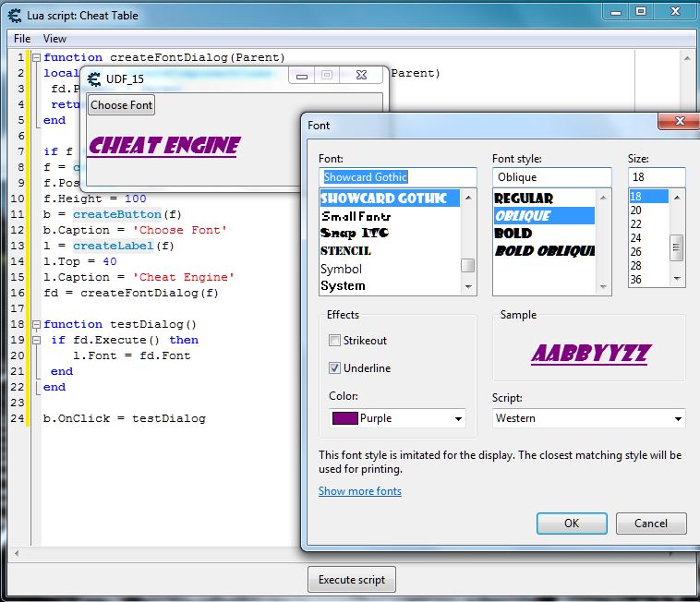Click the Choose Font button in UDF_15

[121, 105]
